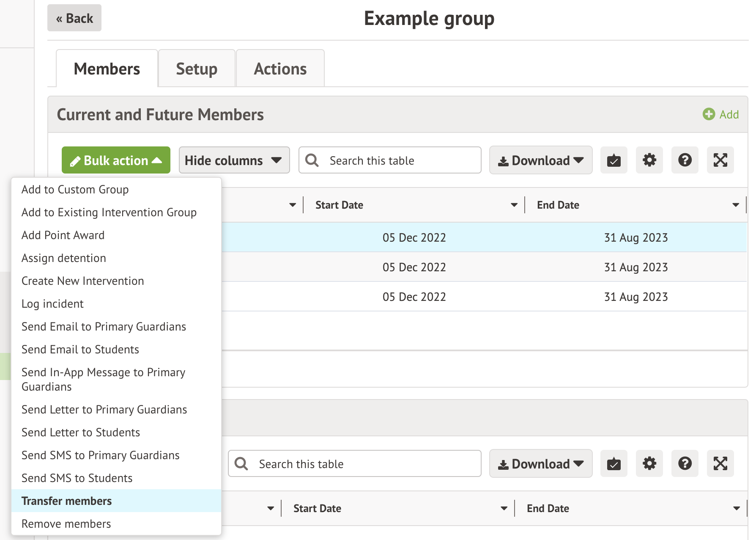The image size is (756, 540).
Task: Choose Add to Existing Intervention Group
Action: click(x=116, y=212)
